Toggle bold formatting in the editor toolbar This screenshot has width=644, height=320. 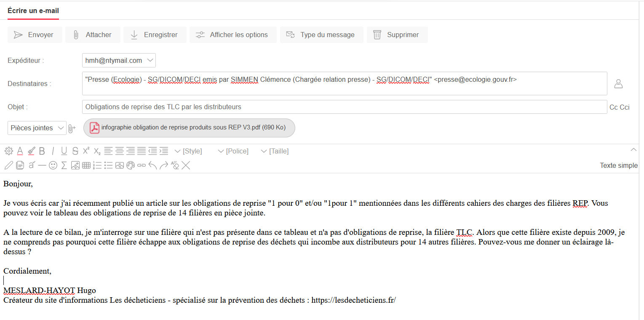pyautogui.click(x=42, y=151)
